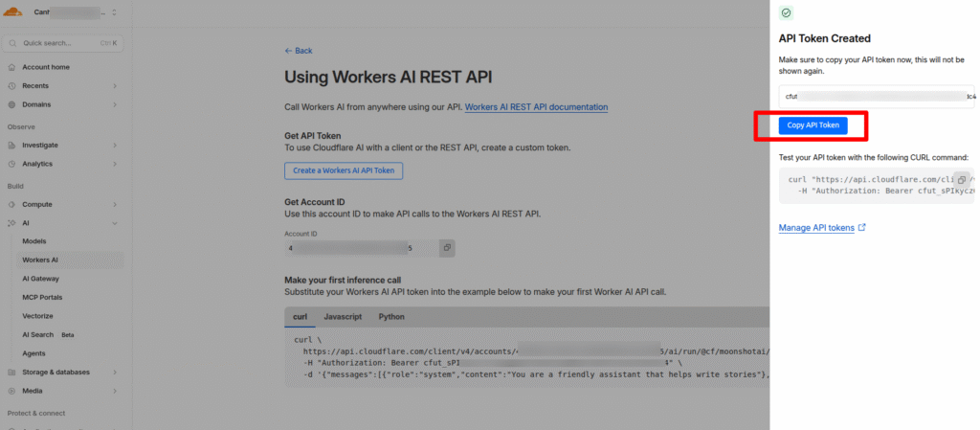Click the Copy API Token button
The height and width of the screenshot is (430, 980).
pos(813,125)
